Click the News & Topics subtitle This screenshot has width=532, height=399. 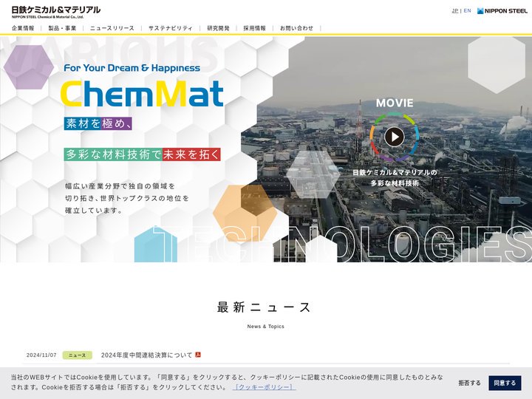266,327
